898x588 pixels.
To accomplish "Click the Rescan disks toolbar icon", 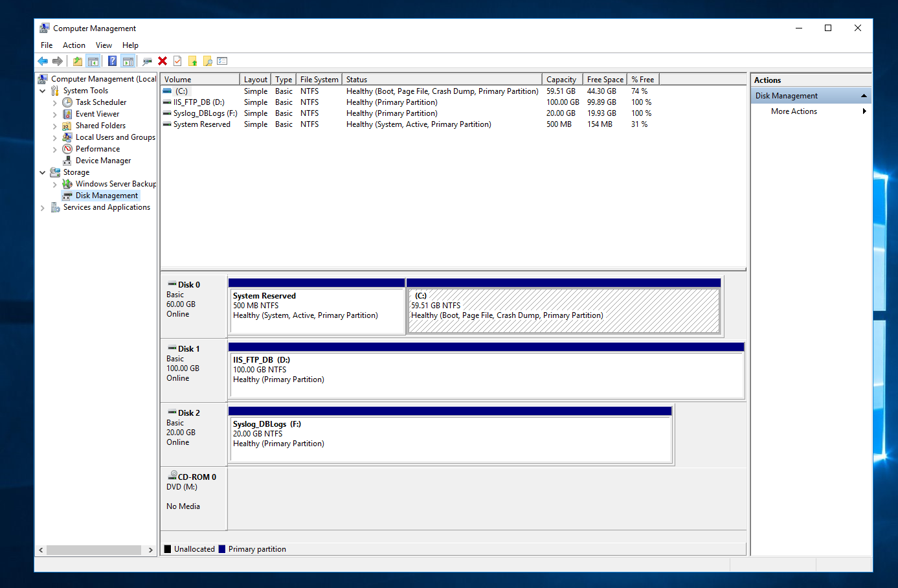I will point(147,61).
